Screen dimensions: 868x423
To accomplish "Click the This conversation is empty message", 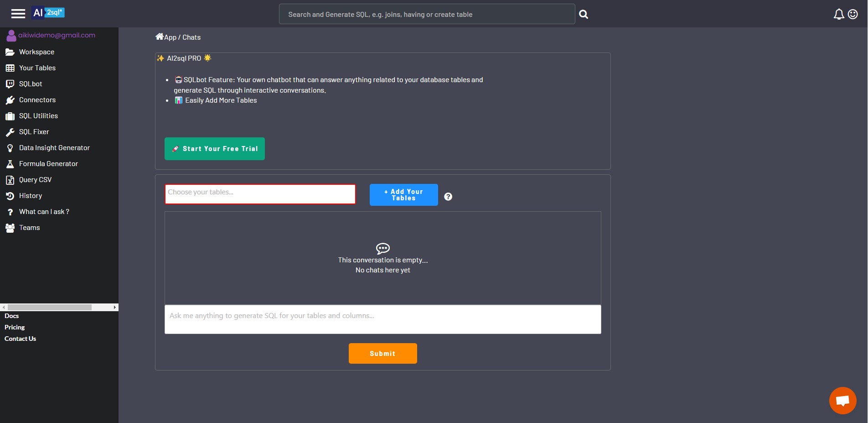I will pos(383,260).
